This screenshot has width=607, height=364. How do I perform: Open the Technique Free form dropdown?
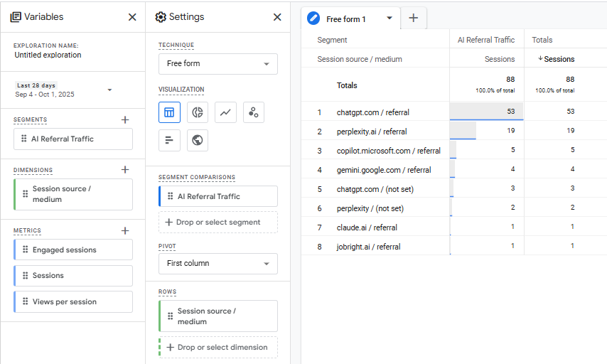point(218,64)
